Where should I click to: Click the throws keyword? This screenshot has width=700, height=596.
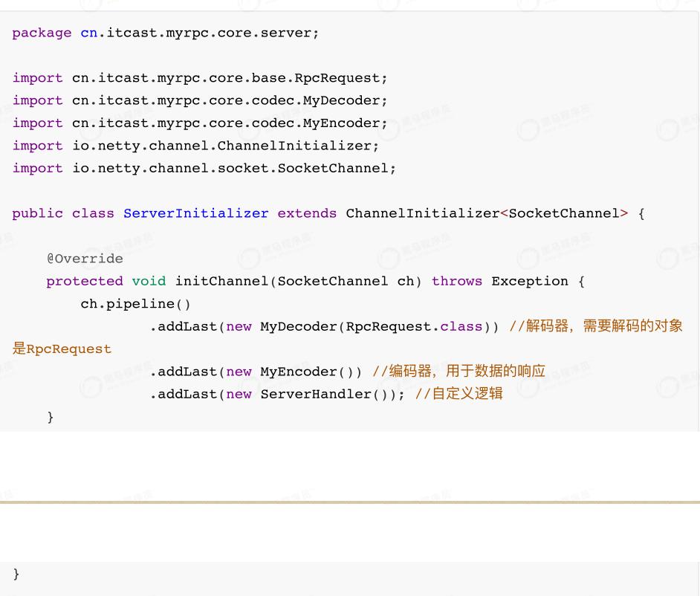[457, 281]
